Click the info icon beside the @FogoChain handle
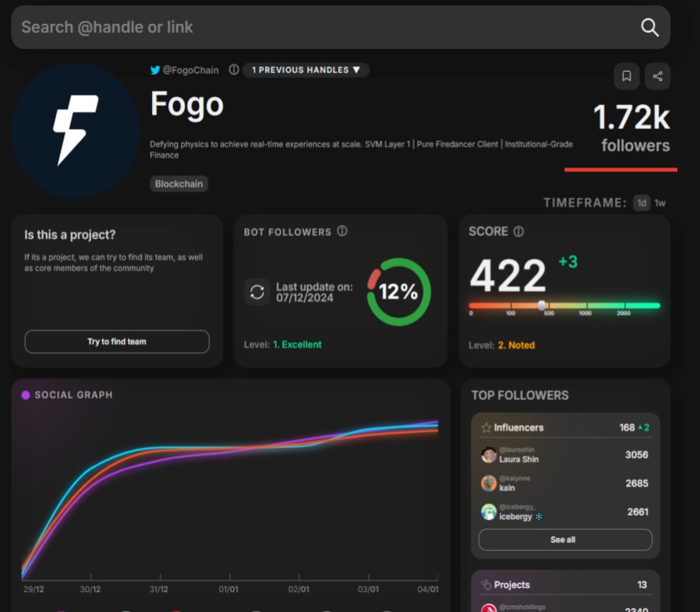700x612 pixels. (x=234, y=70)
